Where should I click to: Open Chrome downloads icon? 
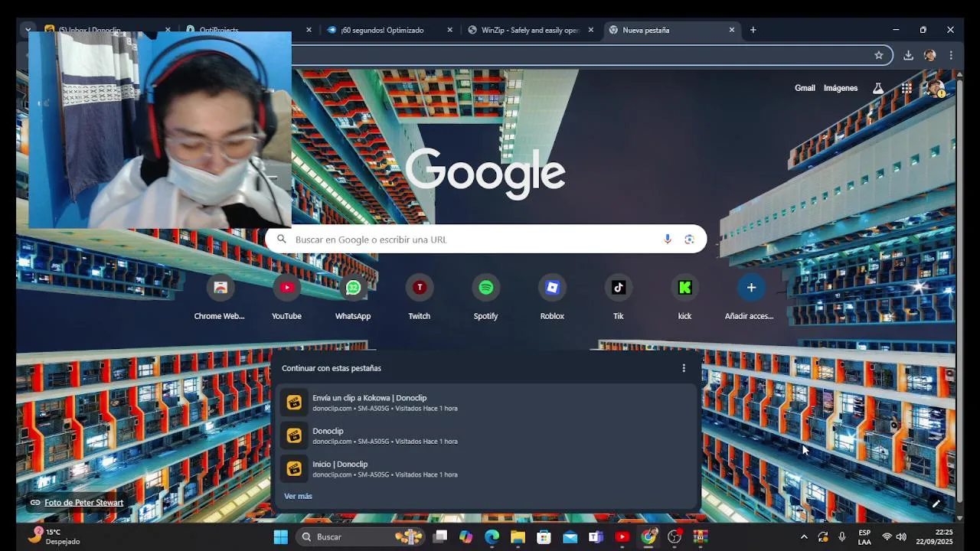click(x=908, y=55)
